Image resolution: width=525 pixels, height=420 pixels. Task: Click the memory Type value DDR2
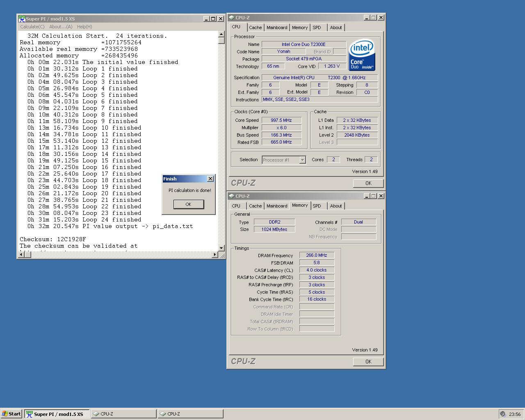274,222
